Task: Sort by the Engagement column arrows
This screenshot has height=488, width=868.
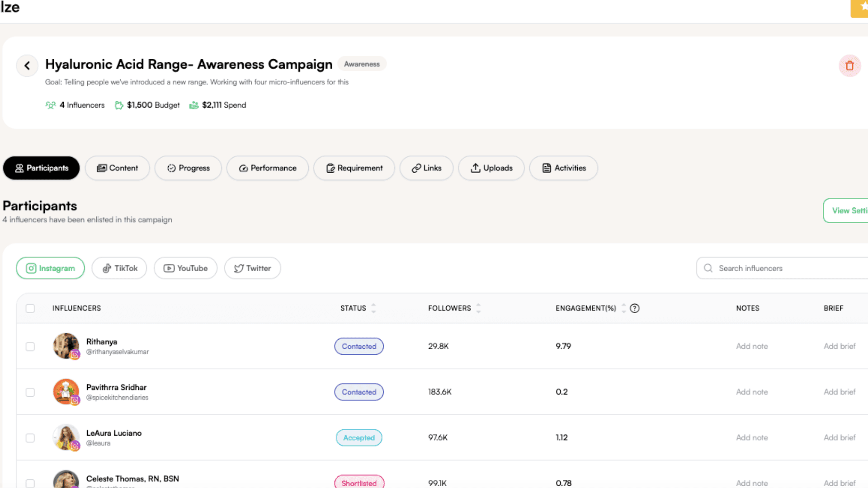Action: (x=623, y=308)
